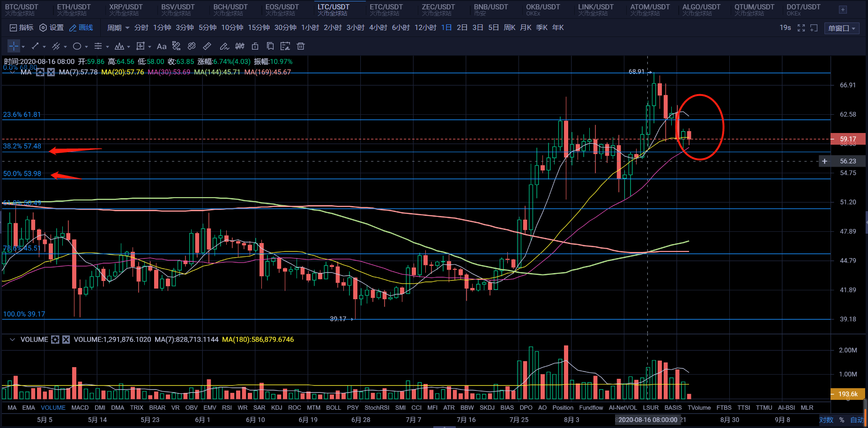Click the 4小时 timeframe button
868x428 pixels.
tap(378, 28)
